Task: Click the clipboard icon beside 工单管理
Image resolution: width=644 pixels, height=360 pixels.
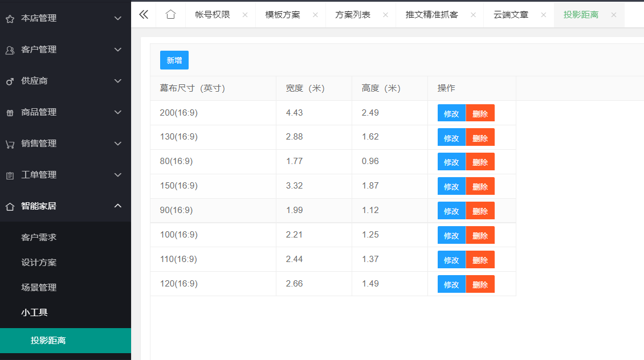Action: [10, 175]
